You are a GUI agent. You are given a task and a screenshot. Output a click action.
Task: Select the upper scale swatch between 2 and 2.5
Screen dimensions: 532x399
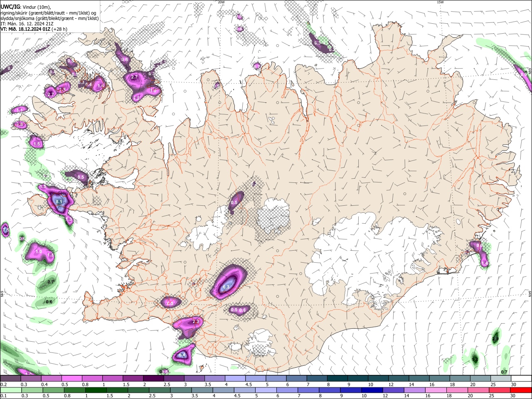pyautogui.click(x=153, y=379)
